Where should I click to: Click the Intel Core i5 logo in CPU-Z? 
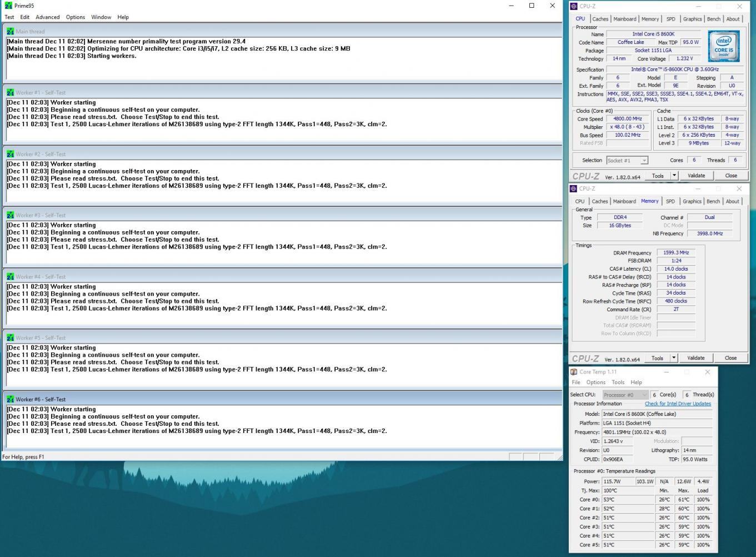pyautogui.click(x=724, y=46)
